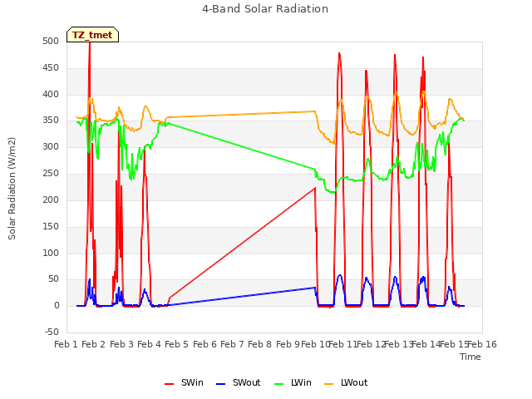Click the 200 y-axis tick label

point(51,199)
